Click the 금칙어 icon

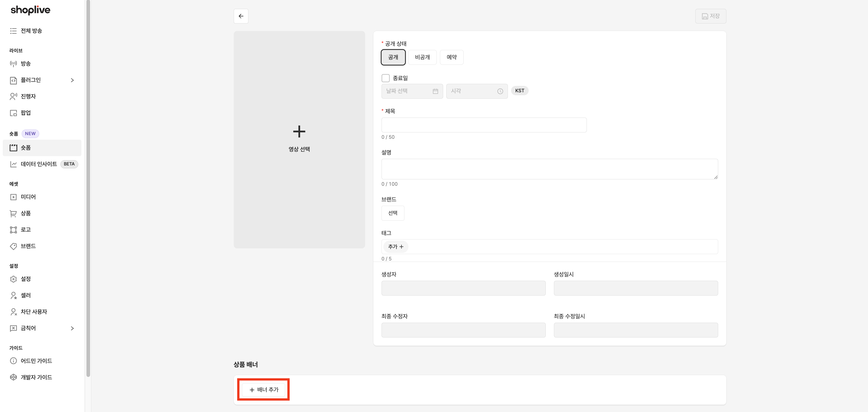13,328
